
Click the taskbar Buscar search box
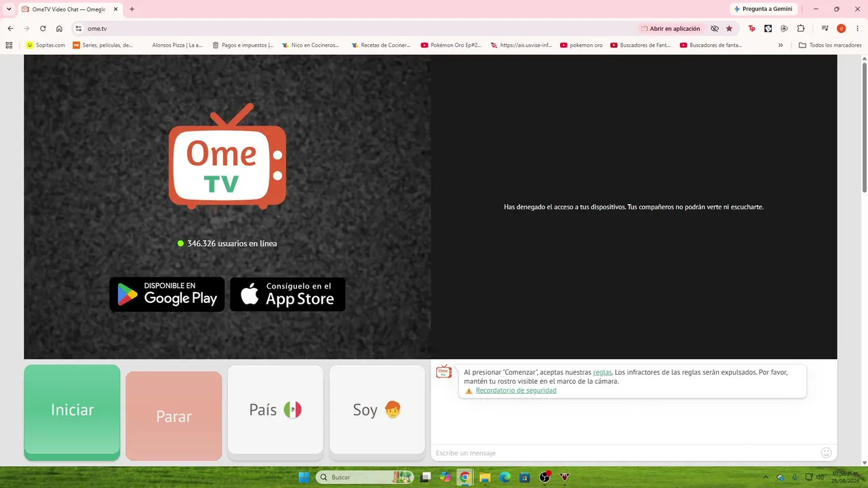click(365, 477)
